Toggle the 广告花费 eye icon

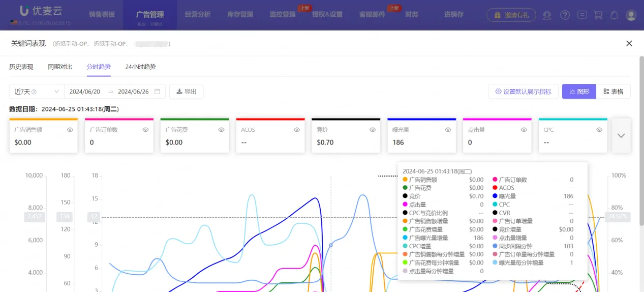(222, 130)
